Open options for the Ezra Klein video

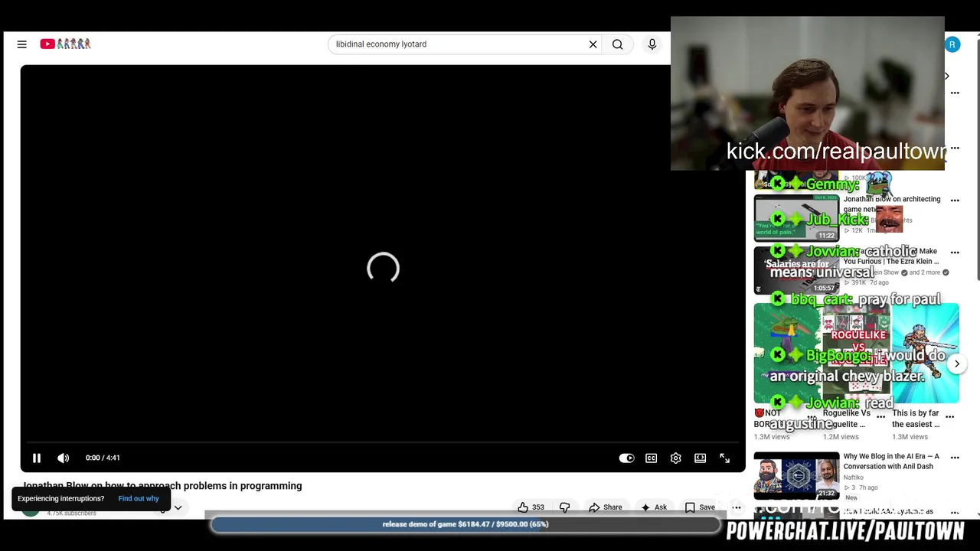(955, 253)
